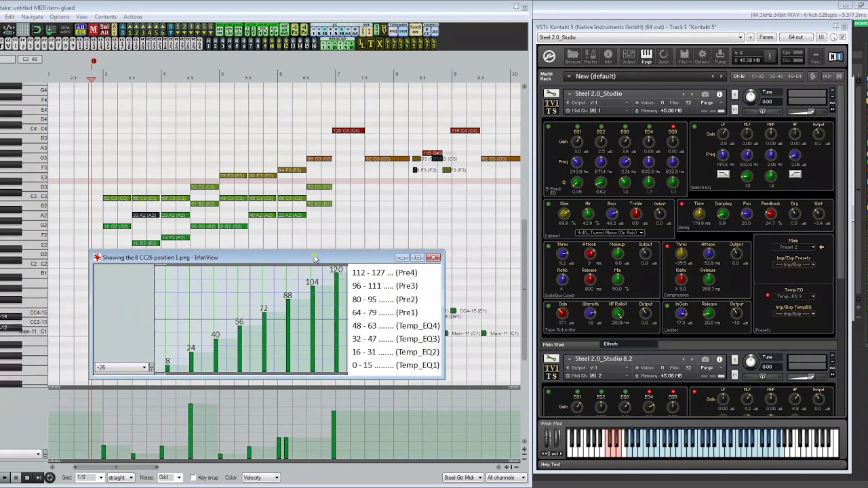The image size is (868, 488).
Task: Click the Sel All toolbar icon
Action: pos(104,30)
